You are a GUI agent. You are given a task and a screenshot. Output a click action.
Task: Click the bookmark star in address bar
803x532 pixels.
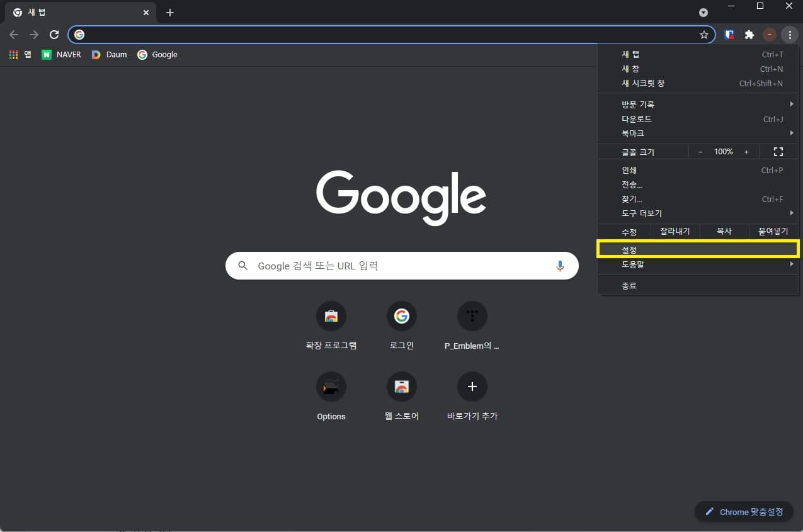tap(703, 35)
